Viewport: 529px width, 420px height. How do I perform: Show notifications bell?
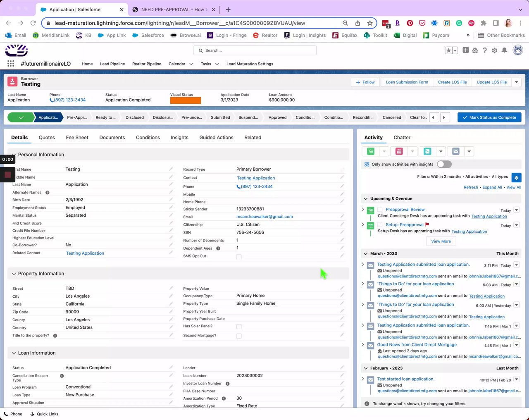coord(505,50)
